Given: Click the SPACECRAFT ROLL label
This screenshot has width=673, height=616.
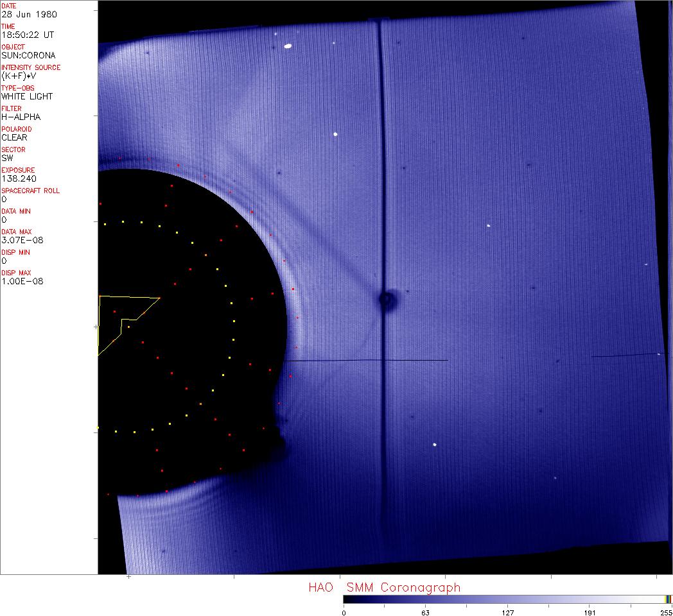Looking at the screenshot, I should (30, 191).
